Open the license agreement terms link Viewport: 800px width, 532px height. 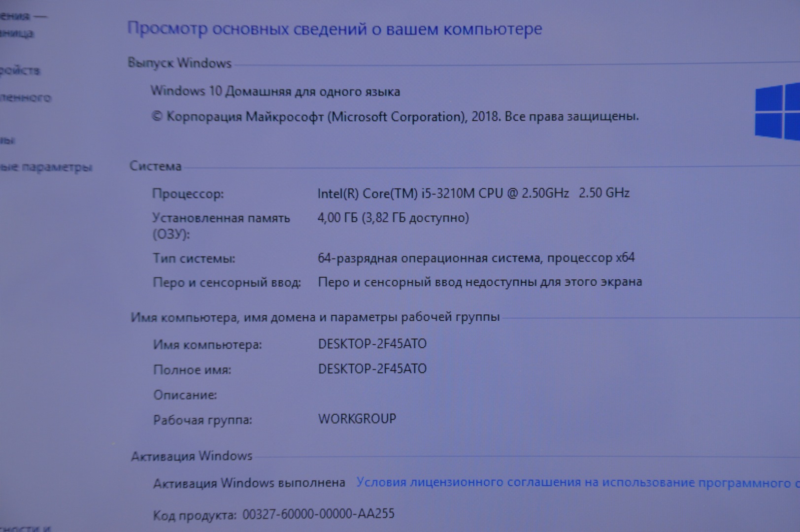(x=576, y=483)
